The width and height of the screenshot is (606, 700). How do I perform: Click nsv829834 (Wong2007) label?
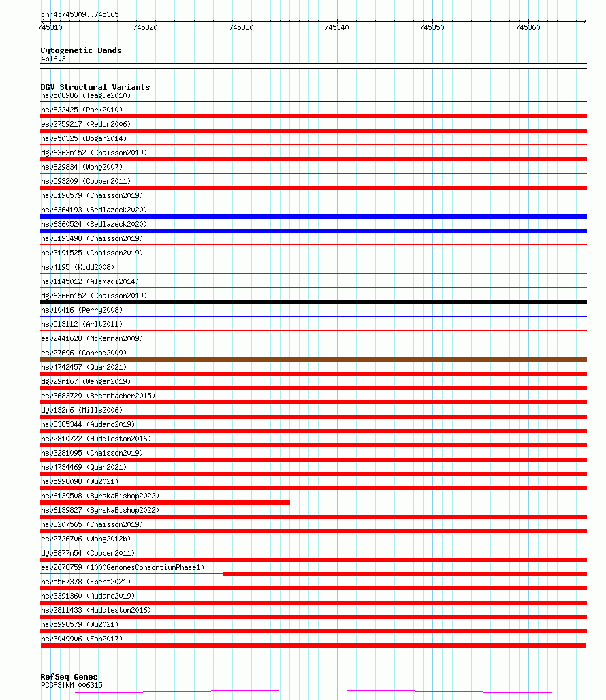82,167
